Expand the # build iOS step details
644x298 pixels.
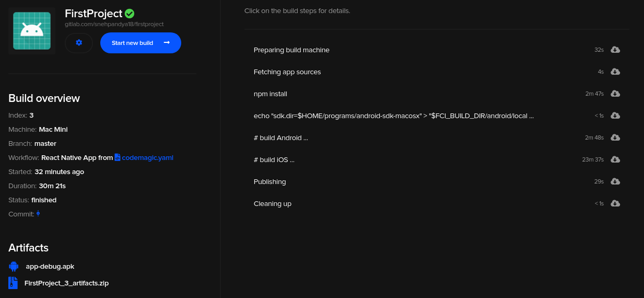click(437, 159)
